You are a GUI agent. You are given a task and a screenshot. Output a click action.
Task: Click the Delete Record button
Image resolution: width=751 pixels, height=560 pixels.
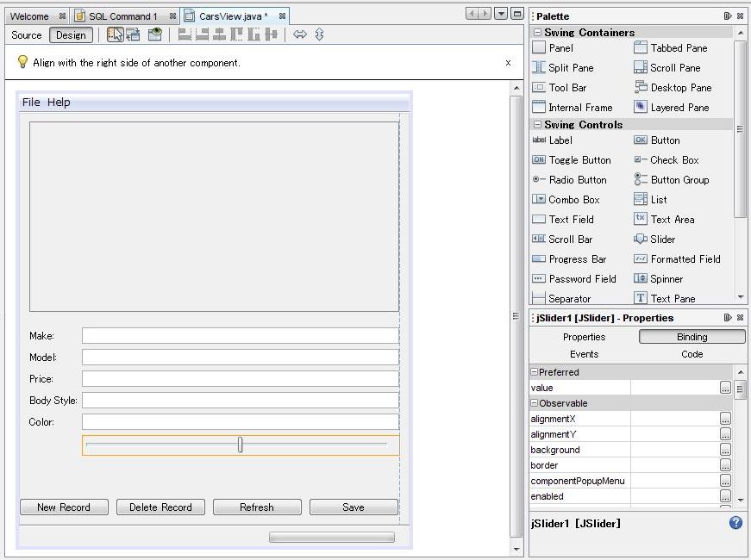point(160,507)
